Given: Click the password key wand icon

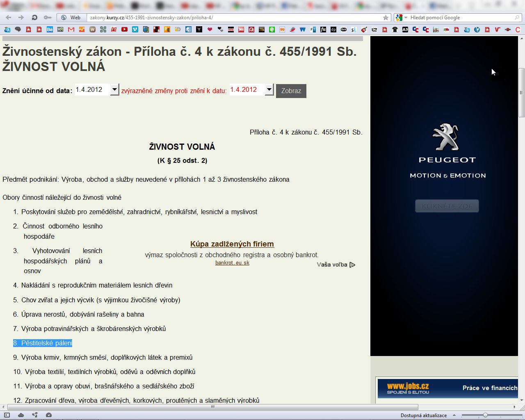Looking at the screenshot, I should point(48,18).
